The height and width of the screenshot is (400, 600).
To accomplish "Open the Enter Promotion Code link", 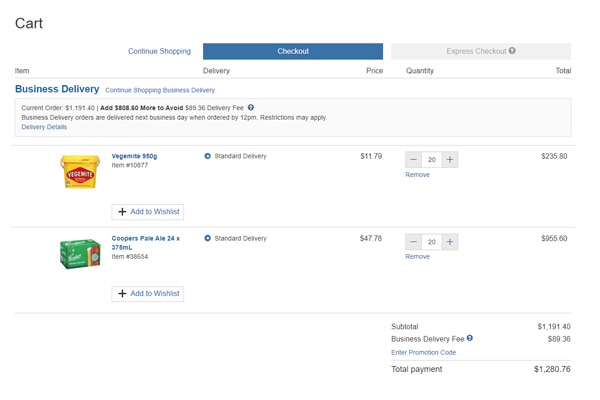I will (423, 353).
